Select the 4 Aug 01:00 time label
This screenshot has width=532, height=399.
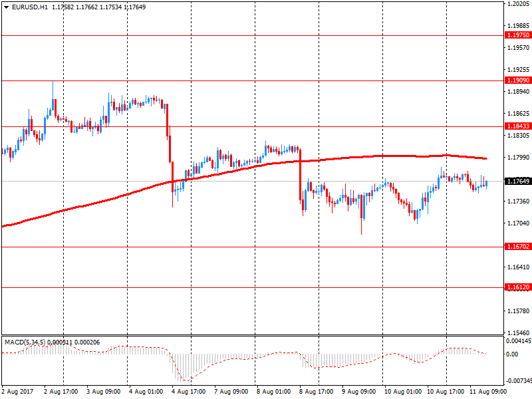146,392
